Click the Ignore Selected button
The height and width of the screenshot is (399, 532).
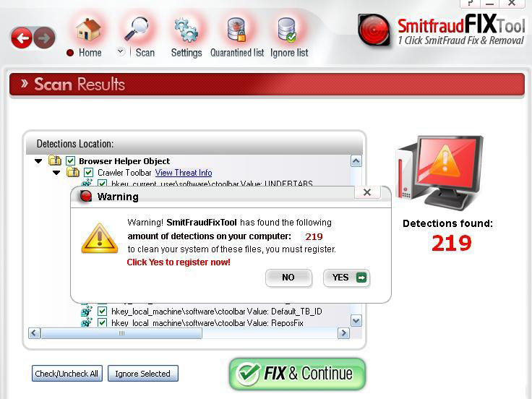(x=143, y=373)
